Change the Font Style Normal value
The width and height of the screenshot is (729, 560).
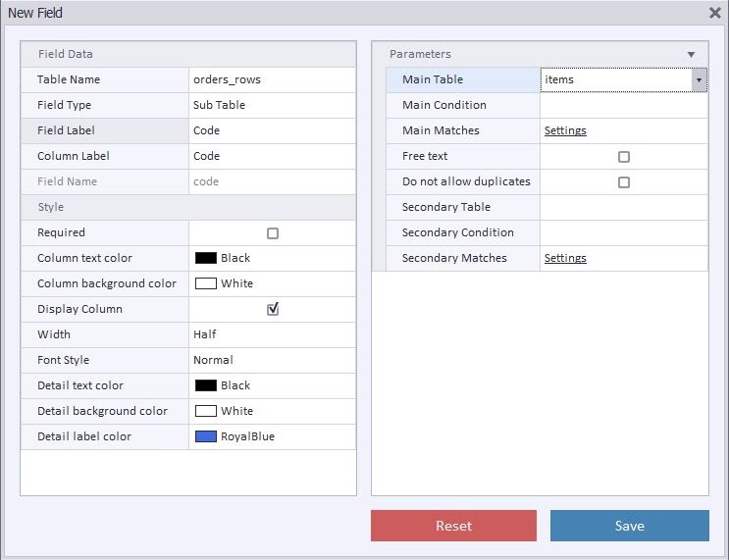point(273,360)
